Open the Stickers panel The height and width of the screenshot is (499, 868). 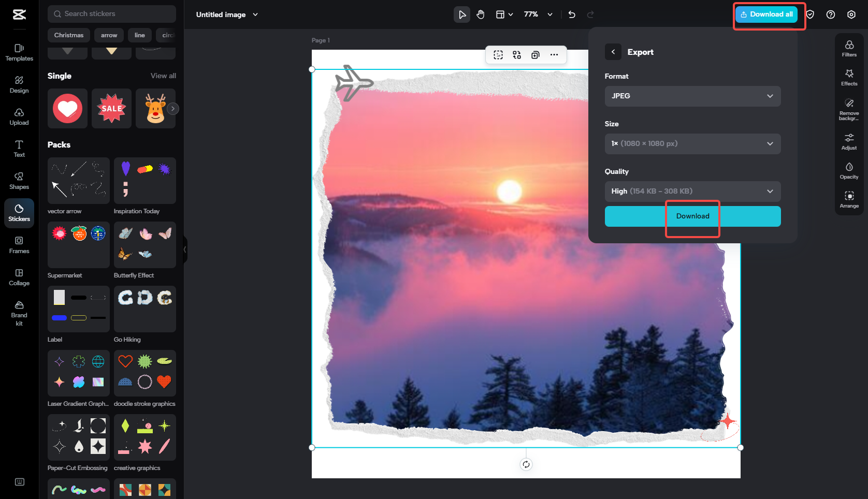tap(19, 213)
